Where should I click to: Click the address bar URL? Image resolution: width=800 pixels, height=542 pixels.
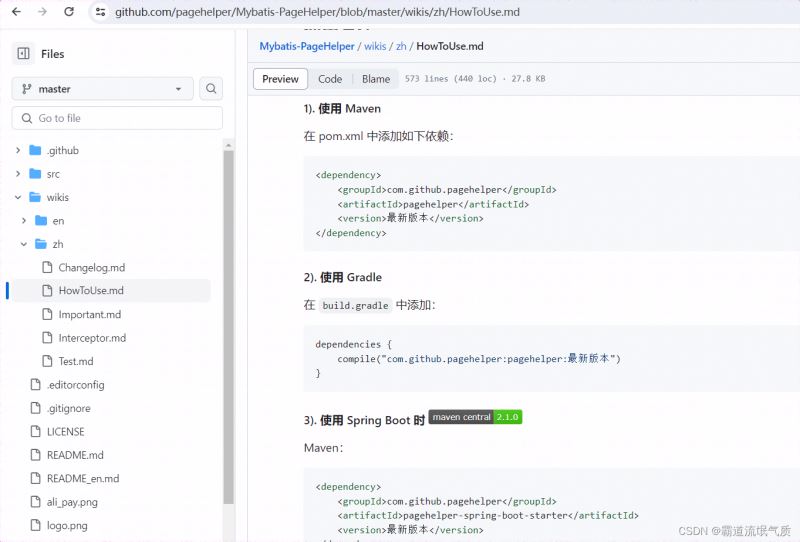317,12
